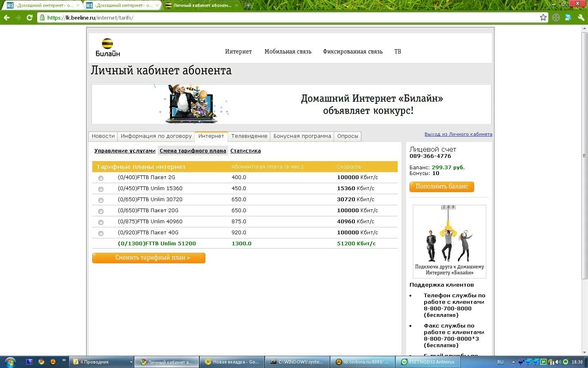The image size is (588, 368).
Task: Click the Пополнить баланс button
Action: click(442, 186)
